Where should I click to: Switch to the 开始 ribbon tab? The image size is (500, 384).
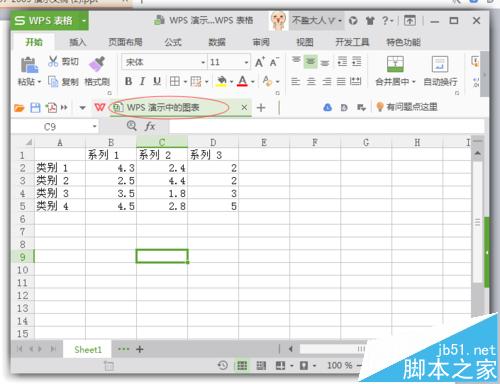[x=34, y=42]
